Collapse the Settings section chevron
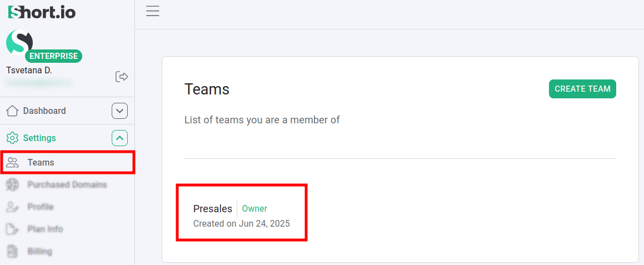This screenshot has width=644, height=265. [x=120, y=138]
